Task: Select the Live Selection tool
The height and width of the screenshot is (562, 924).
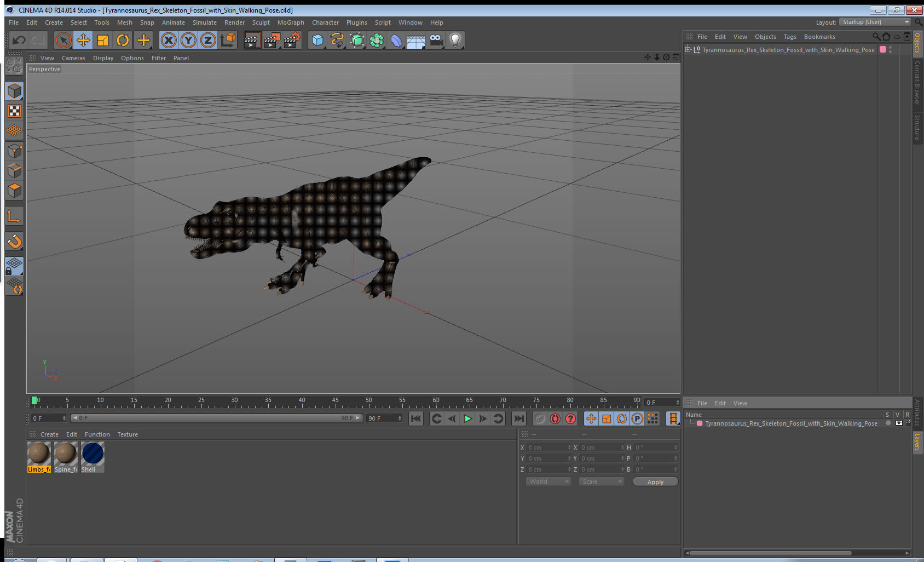Action: 63,40
